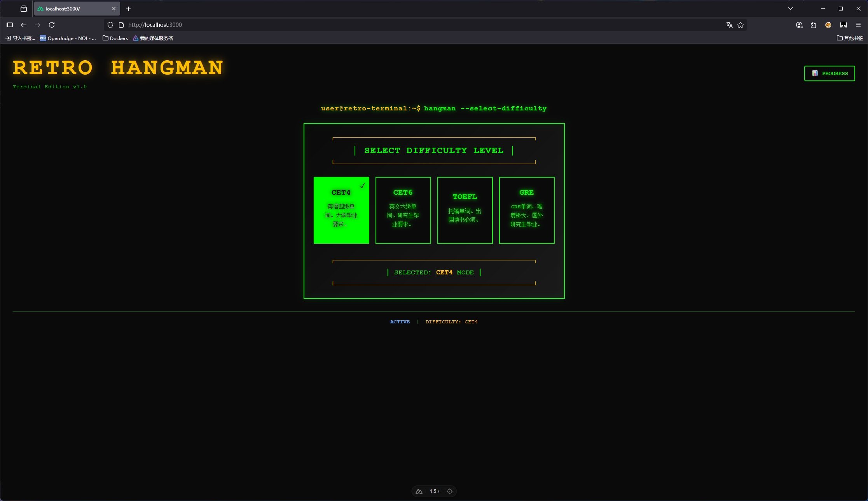
Task: Toggle the browser sidebar icon
Action: [10, 25]
